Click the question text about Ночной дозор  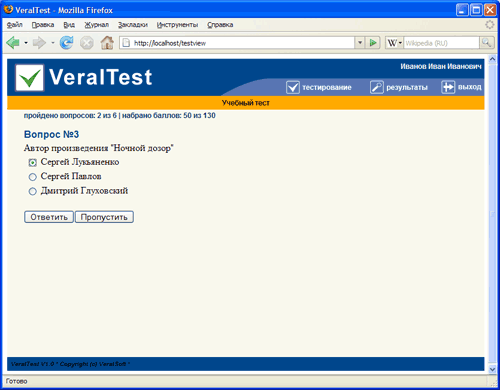click(99, 148)
